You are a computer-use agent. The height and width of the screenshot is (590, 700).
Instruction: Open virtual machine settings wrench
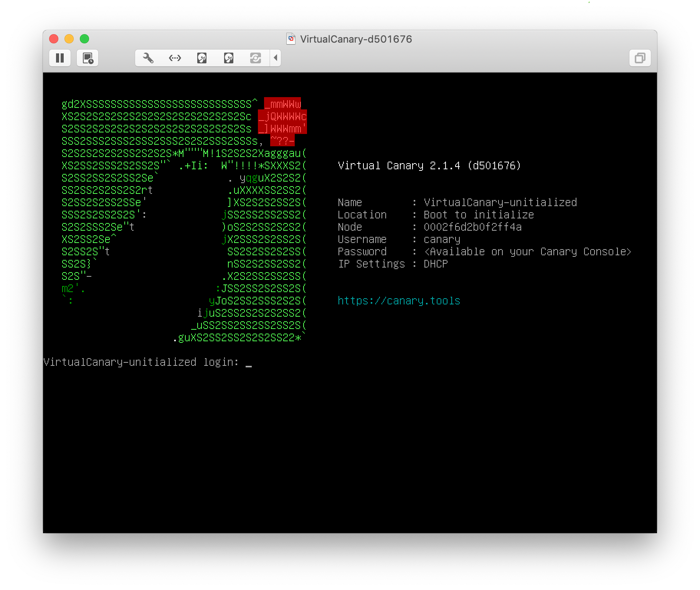pos(148,58)
